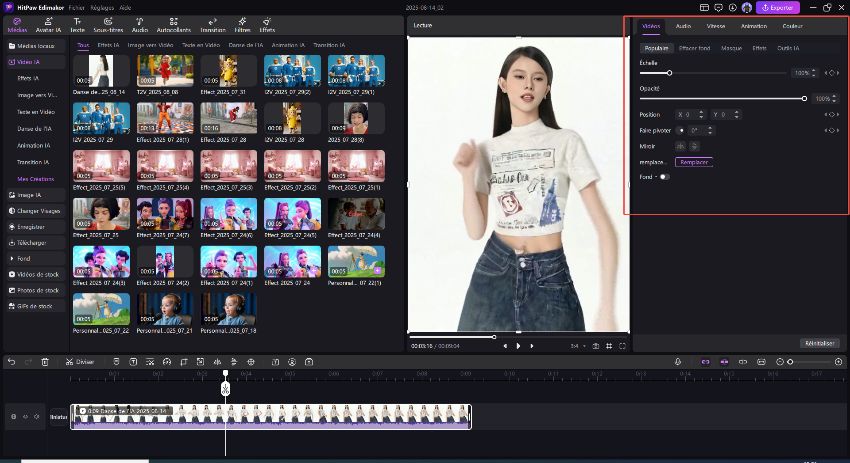Image resolution: width=850 pixels, height=463 pixels.
Task: Open the Fichier menu
Action: pos(76,8)
